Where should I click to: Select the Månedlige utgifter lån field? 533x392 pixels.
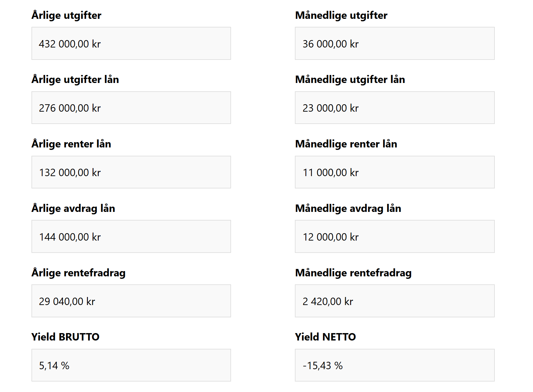[x=395, y=108]
